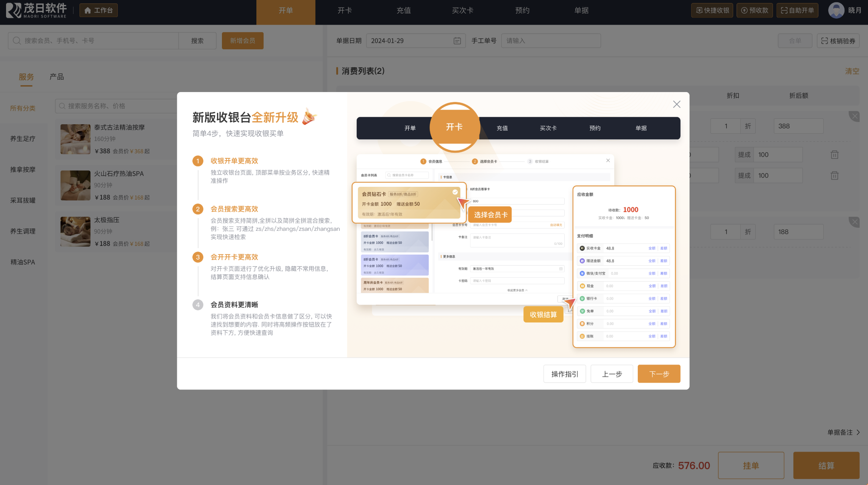Viewport: 868px width, 485px height.
Task: Click 操作指引 operation guide button
Action: [564, 374]
